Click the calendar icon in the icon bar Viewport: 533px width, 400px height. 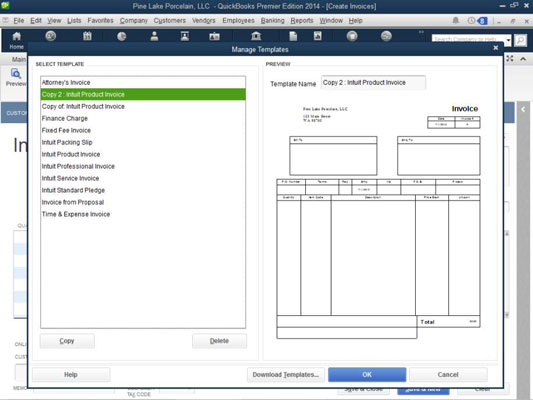pyautogui.click(x=87, y=36)
